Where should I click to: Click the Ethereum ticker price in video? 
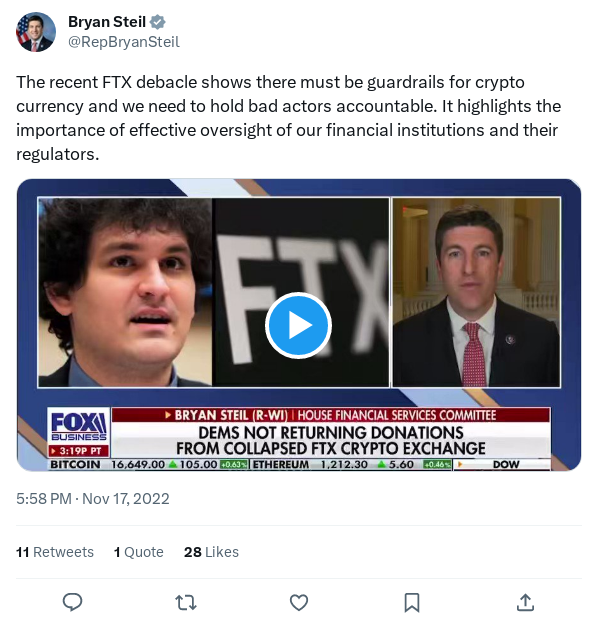click(344, 465)
